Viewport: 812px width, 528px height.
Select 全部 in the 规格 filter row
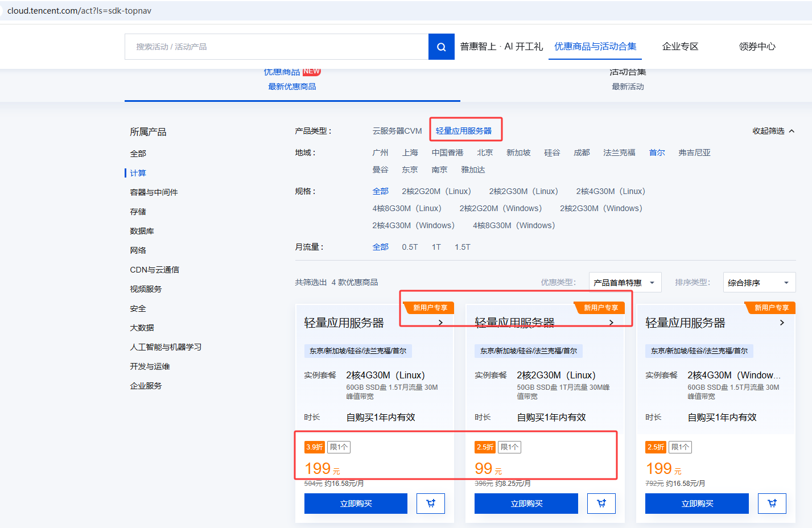tap(380, 191)
